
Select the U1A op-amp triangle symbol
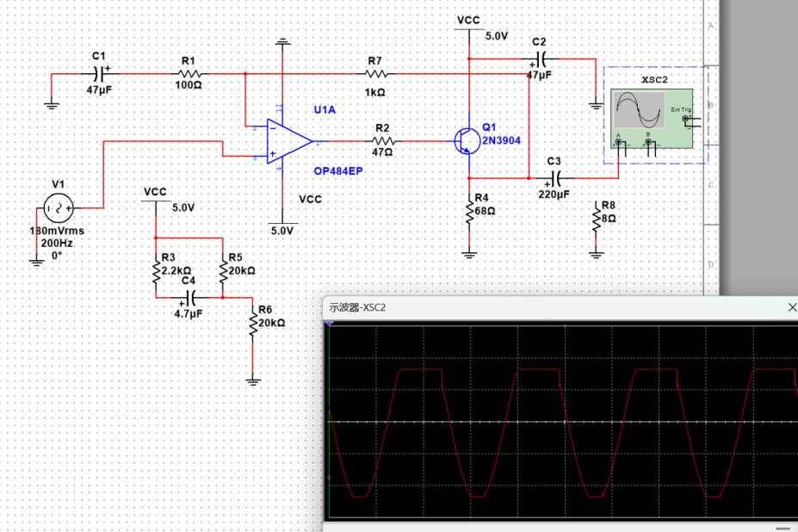(289, 141)
